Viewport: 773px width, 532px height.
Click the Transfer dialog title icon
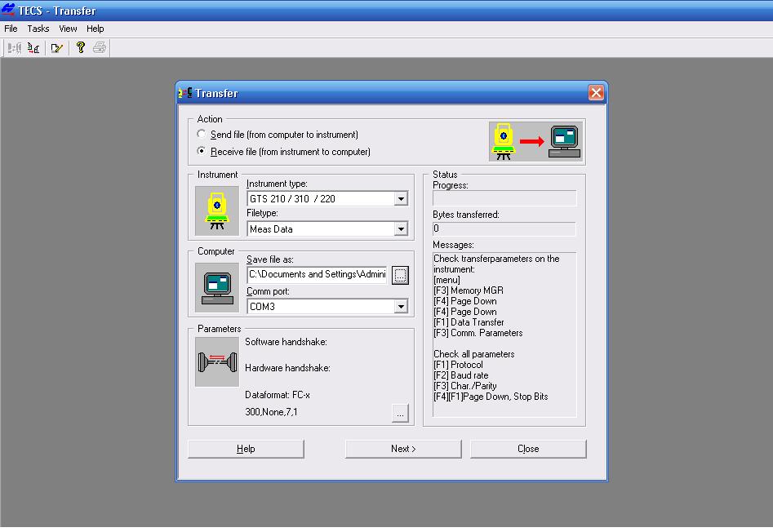pos(185,92)
